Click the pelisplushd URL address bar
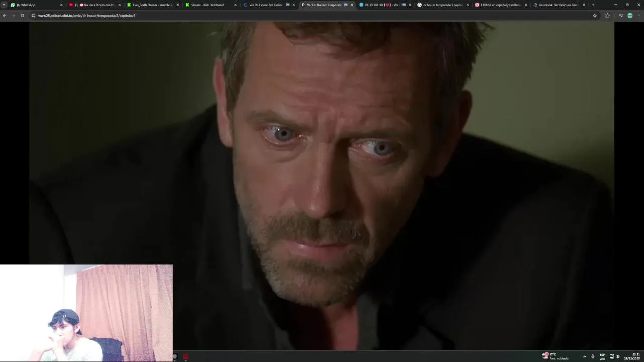 click(312, 16)
